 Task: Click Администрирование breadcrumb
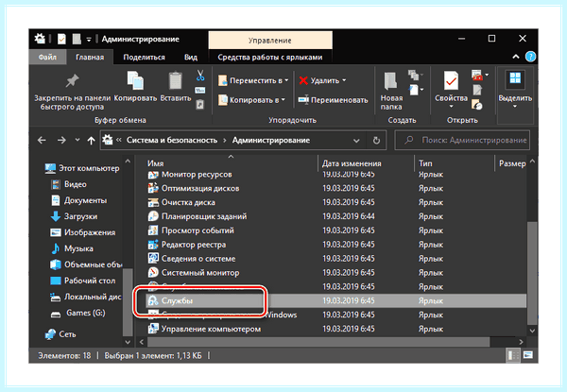pyautogui.click(x=271, y=140)
